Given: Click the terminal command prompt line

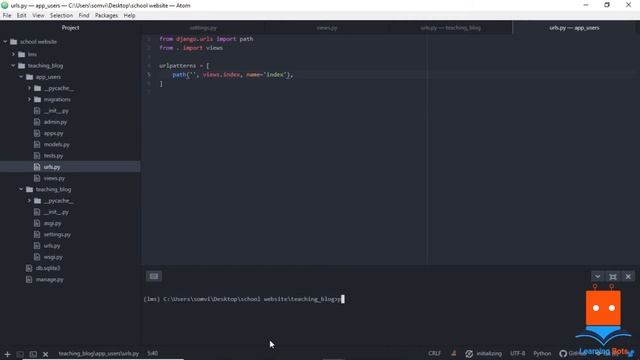Looking at the screenshot, I should coord(244,299).
